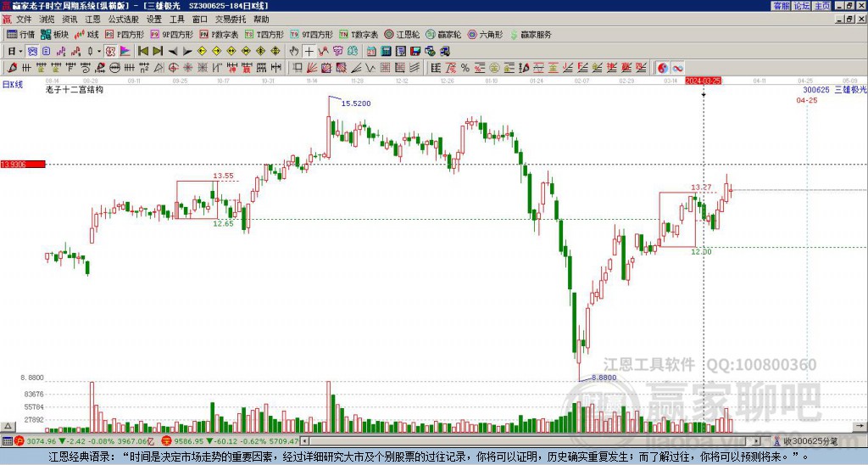868x465 pixels.
Task: Step chart left with black arrow
Action: point(173,52)
